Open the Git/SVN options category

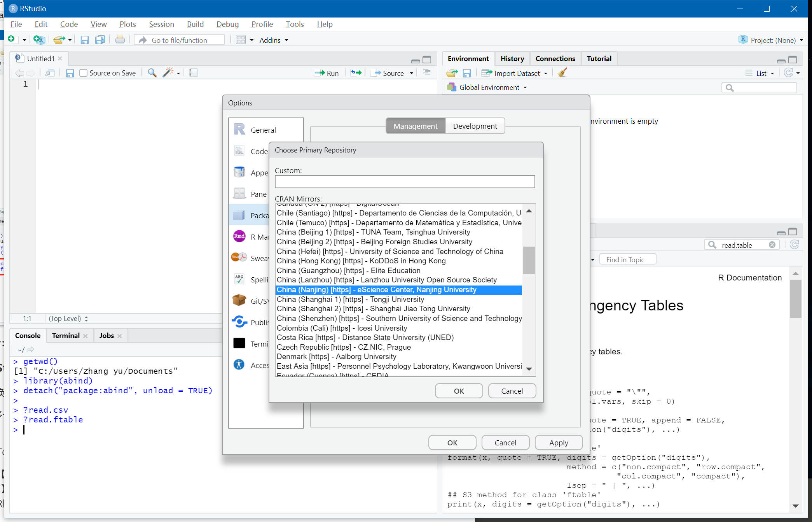(x=250, y=301)
